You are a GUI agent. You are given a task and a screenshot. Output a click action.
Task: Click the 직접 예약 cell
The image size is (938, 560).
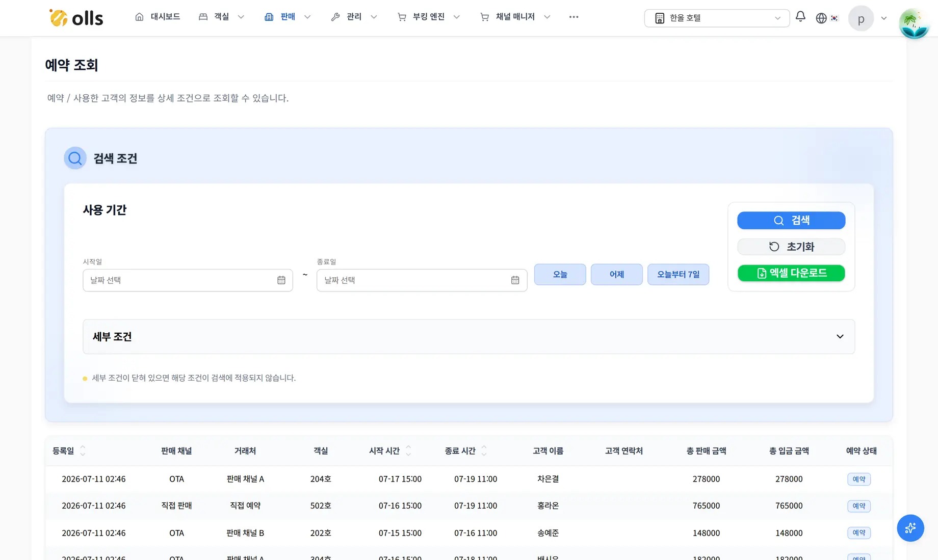[x=245, y=505]
